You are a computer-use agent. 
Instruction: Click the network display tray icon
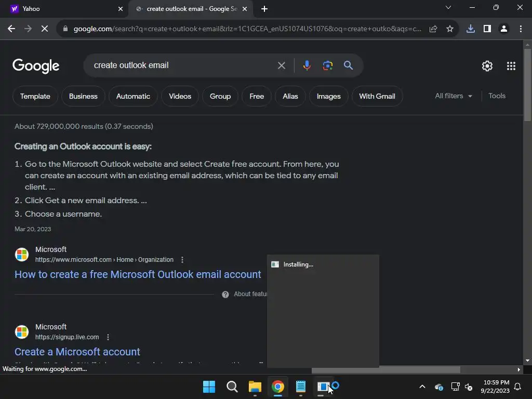[455, 387]
